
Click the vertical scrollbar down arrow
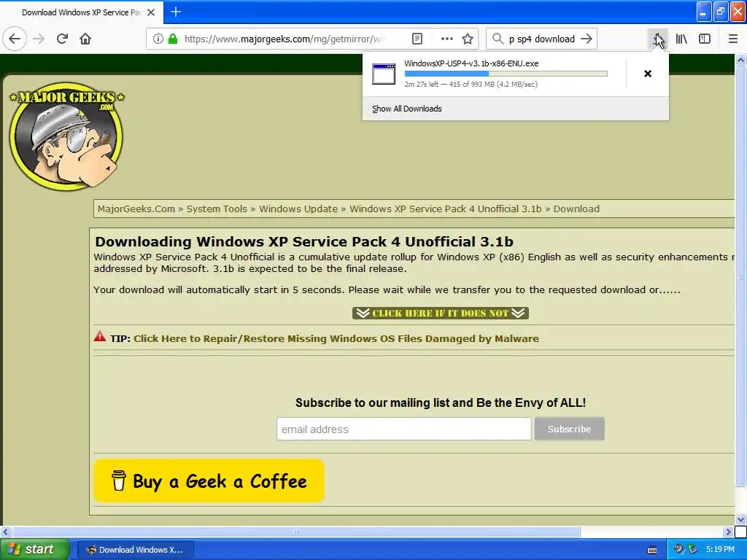(x=740, y=520)
